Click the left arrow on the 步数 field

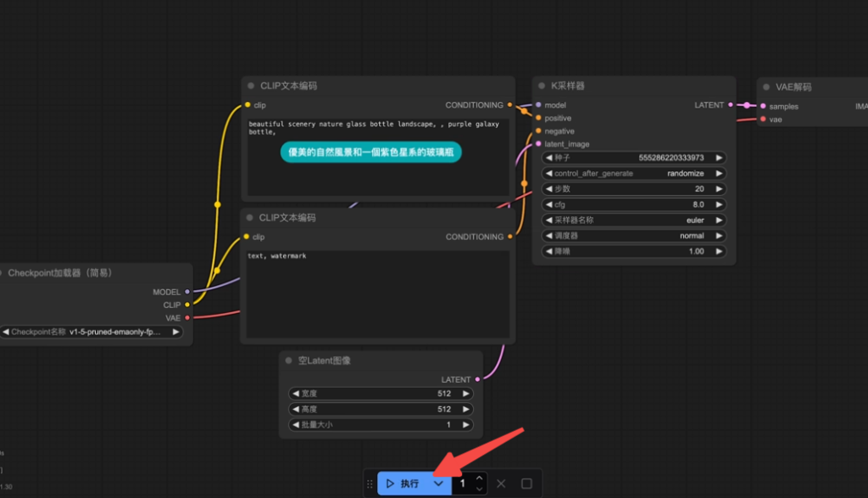tap(548, 189)
